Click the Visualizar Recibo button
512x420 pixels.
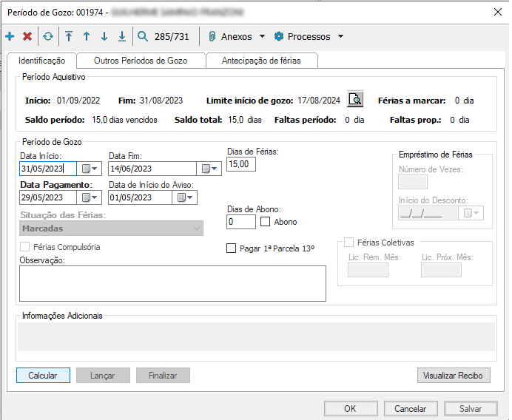point(454,376)
